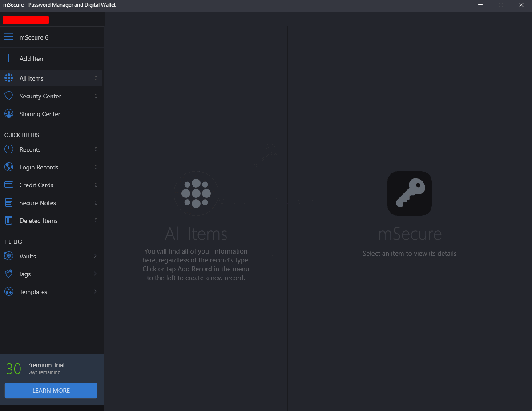Close the mSecure window

click(x=521, y=5)
